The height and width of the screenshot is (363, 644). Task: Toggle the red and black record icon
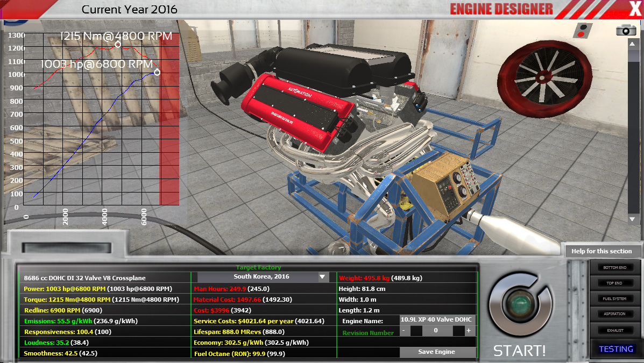pos(582,31)
